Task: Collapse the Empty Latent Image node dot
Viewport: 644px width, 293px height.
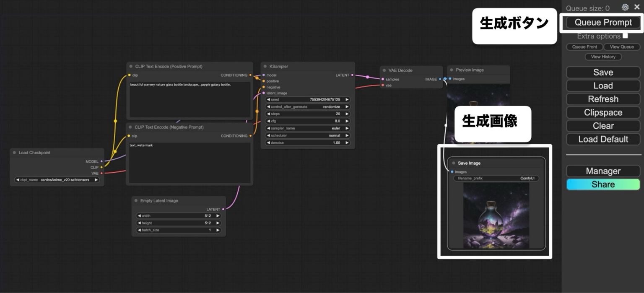Action: coord(136,201)
